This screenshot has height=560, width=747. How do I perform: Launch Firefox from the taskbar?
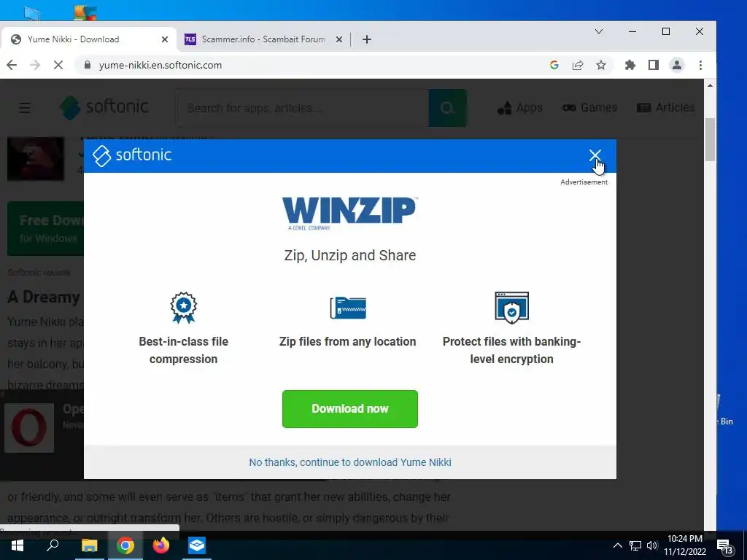(161, 545)
